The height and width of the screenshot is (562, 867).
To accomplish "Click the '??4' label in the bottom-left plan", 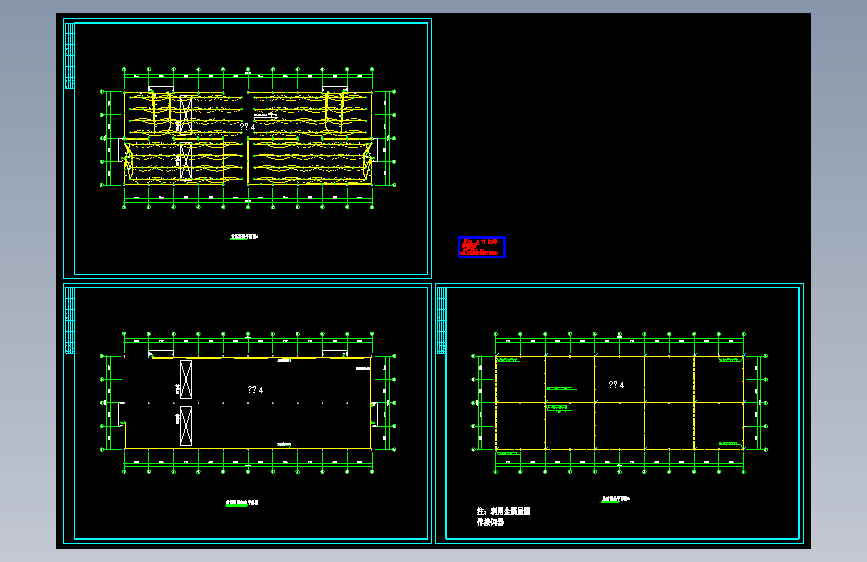I will click(255, 390).
